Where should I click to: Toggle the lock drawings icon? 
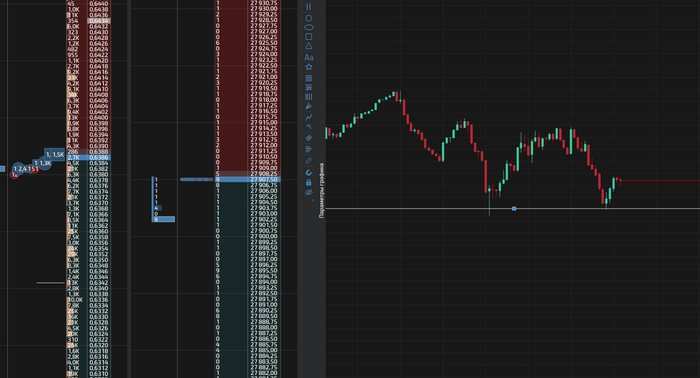coord(308,183)
